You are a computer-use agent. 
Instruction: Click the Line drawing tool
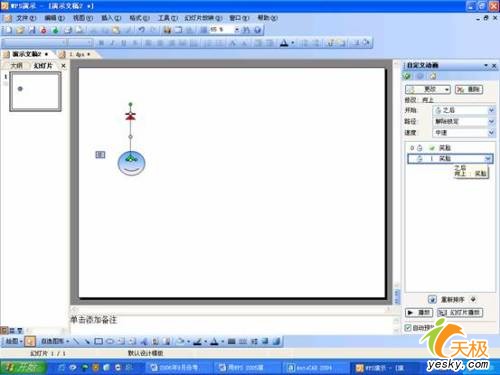coord(76,341)
